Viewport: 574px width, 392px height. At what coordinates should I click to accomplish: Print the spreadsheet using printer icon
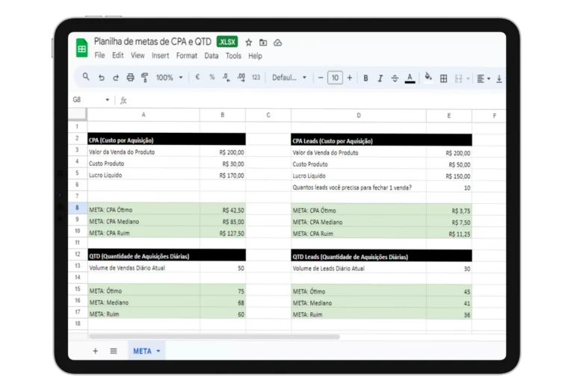coord(130,78)
